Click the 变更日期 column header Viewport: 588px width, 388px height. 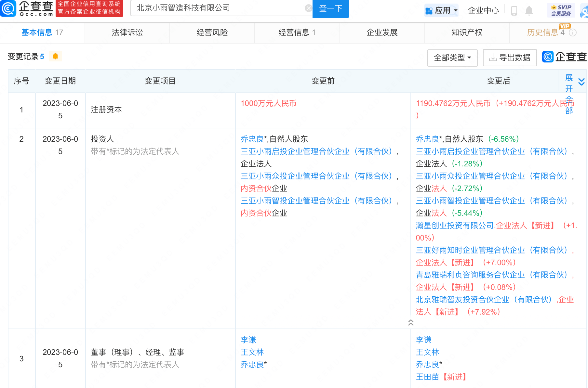(60, 81)
